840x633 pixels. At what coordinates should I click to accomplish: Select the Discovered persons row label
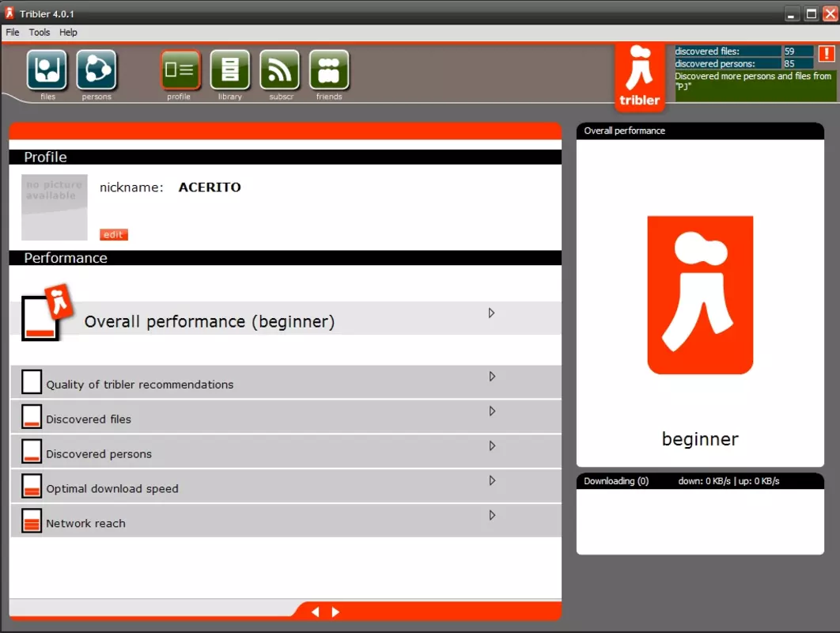(x=99, y=454)
